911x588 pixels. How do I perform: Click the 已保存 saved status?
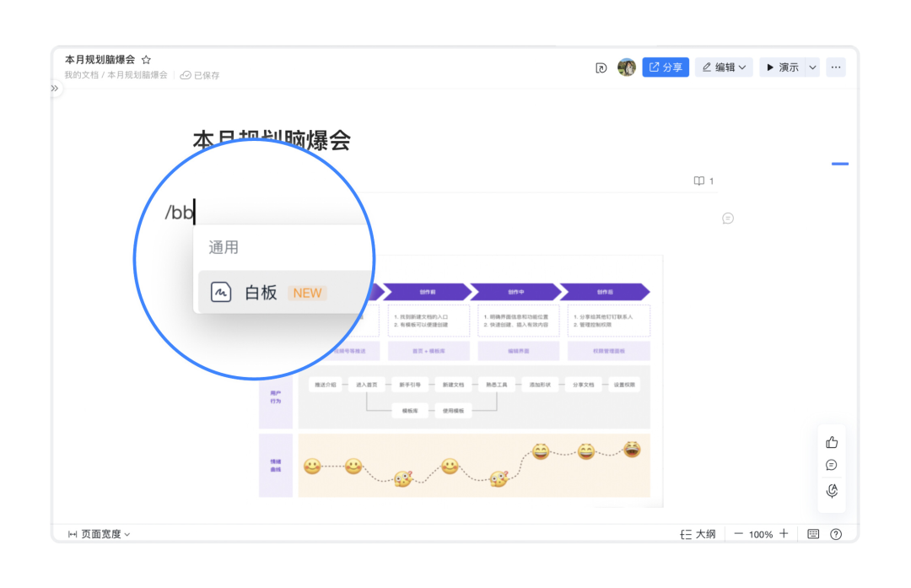click(x=200, y=76)
